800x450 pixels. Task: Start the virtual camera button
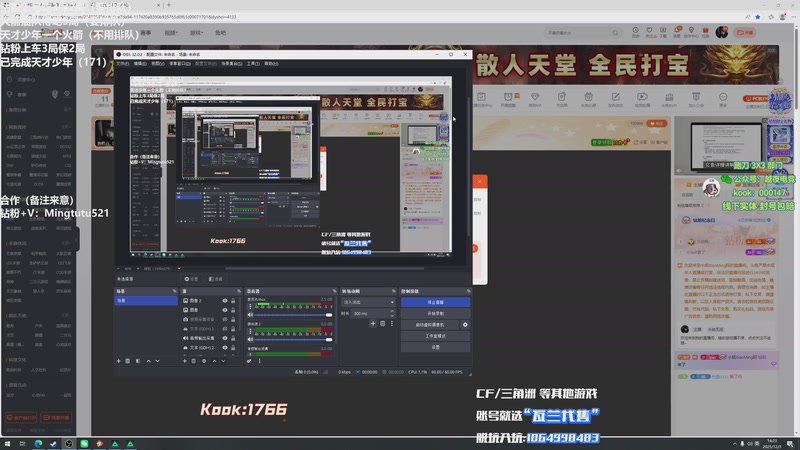coord(430,324)
